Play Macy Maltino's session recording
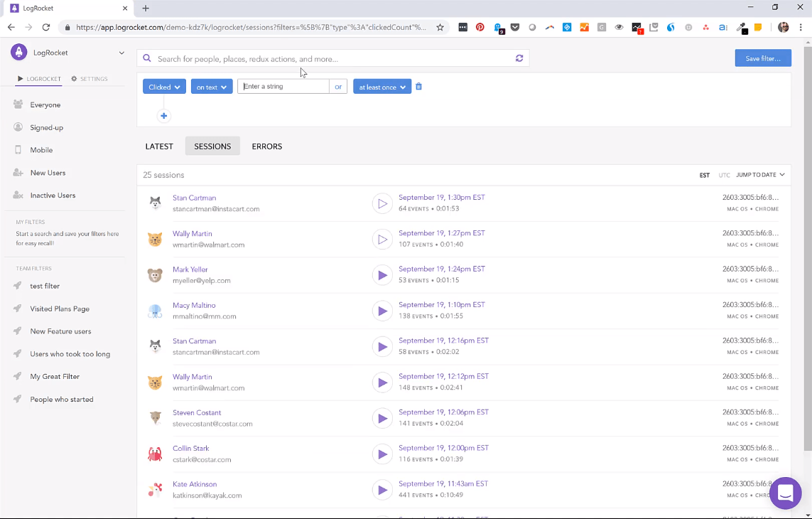The image size is (812, 519). (382, 311)
